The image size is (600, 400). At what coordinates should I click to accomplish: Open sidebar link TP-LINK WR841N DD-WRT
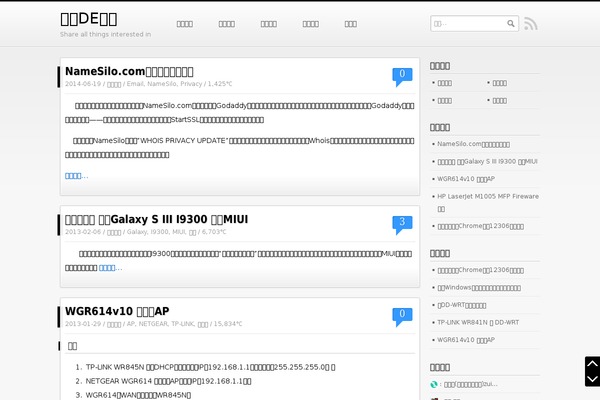click(478, 322)
